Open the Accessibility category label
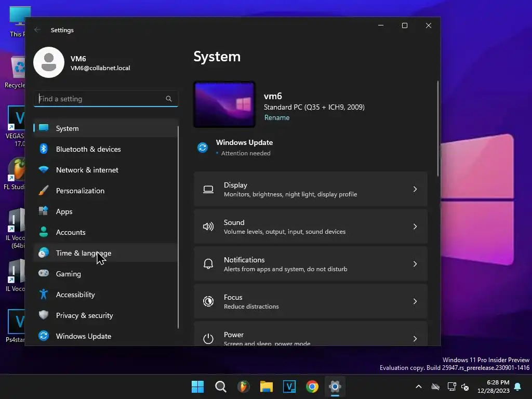 (x=75, y=295)
